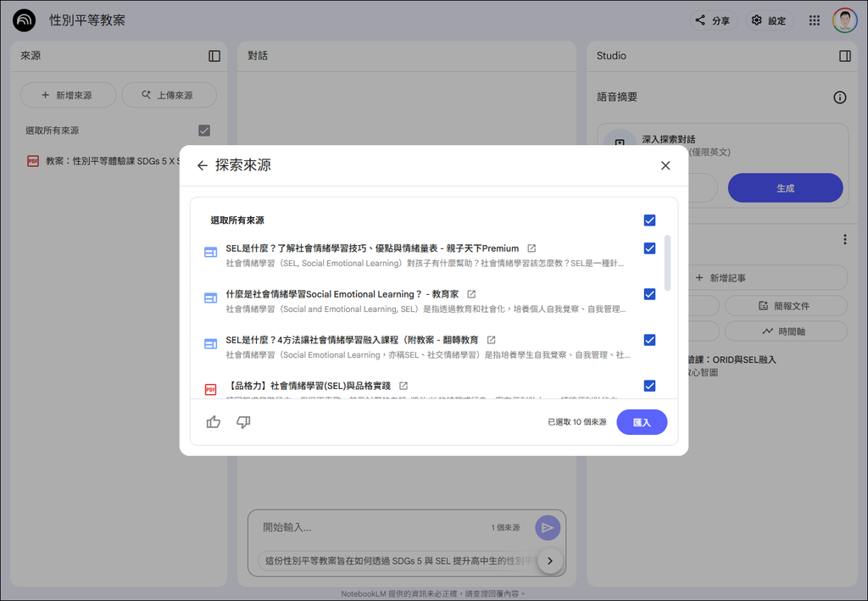This screenshot has height=601, width=868.
Task: Close the 探索來源 dialog
Action: [665, 165]
